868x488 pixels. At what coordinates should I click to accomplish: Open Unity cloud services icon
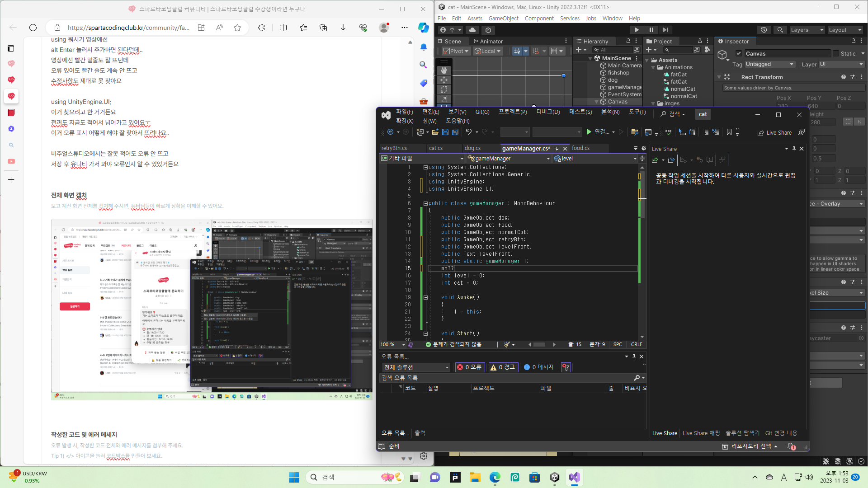pyautogui.click(x=472, y=30)
